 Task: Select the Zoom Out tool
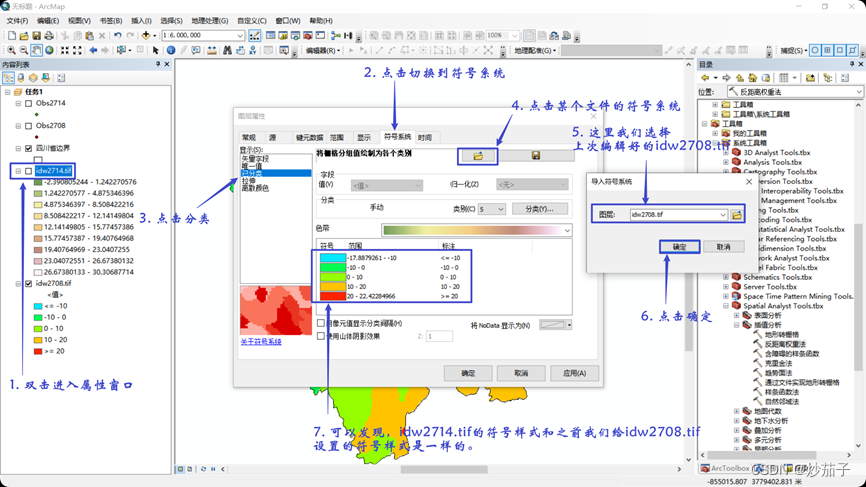coord(24,50)
